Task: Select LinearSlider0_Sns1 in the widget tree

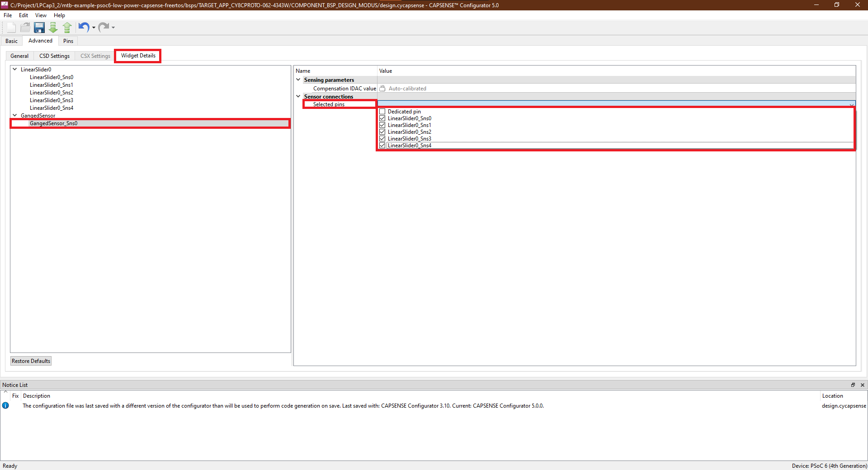Action: pos(52,85)
